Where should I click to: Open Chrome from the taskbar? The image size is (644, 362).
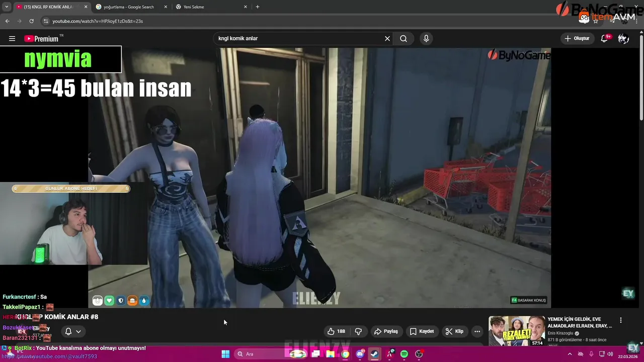click(x=345, y=354)
